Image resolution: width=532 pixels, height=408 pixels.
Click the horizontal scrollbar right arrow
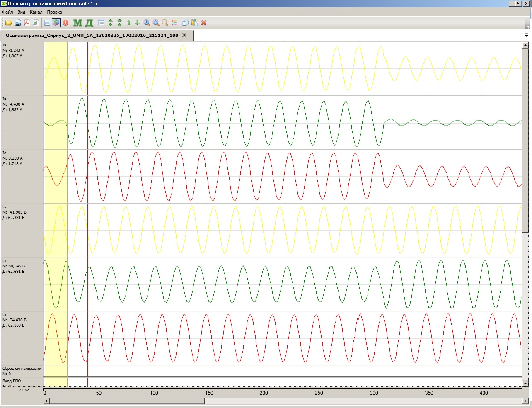click(x=526, y=401)
